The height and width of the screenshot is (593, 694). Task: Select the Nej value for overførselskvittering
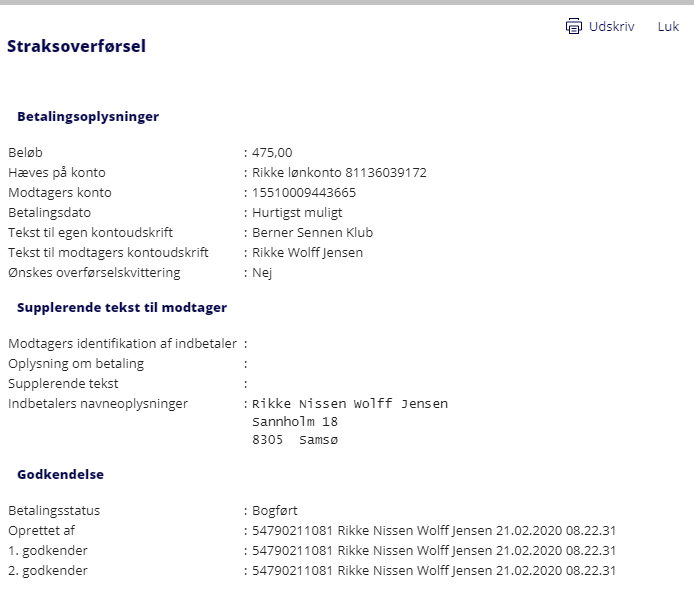pyautogui.click(x=262, y=273)
